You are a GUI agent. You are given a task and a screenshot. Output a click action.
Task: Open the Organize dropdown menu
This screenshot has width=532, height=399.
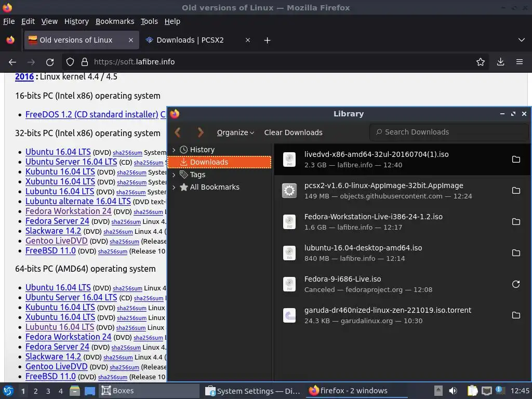click(x=235, y=132)
